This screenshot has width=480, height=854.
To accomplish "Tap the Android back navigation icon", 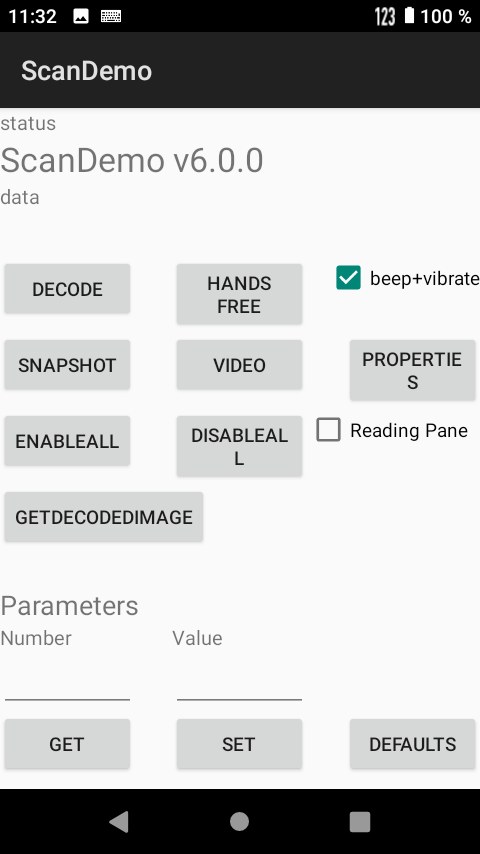I will coord(119,821).
